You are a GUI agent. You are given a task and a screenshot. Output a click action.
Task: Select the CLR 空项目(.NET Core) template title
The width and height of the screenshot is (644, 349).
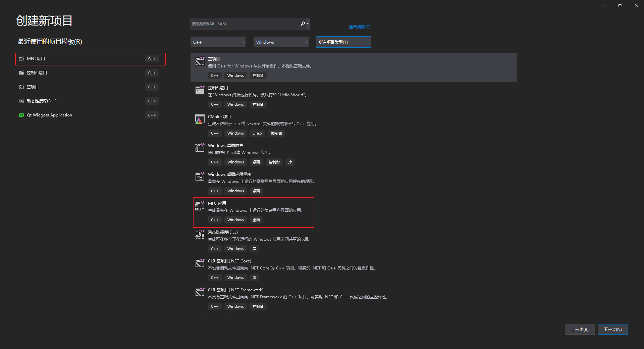229,261
